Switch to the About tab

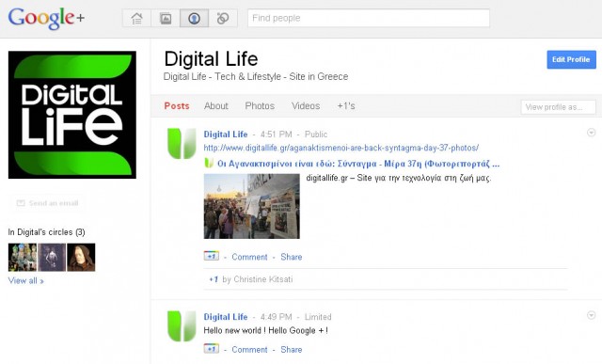click(216, 106)
